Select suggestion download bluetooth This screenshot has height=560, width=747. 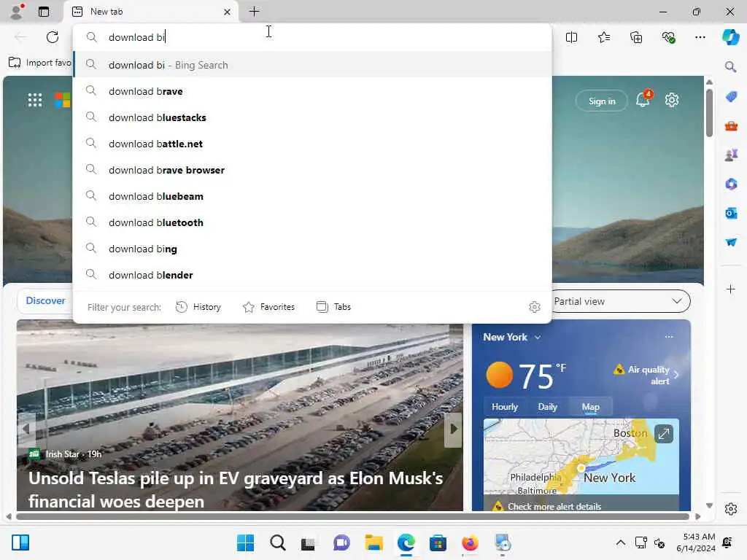313,222
